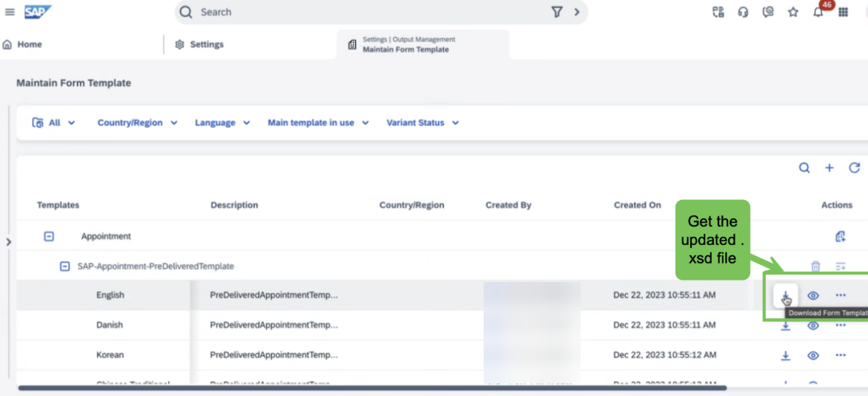Open the search filter funnel icon
The width and height of the screenshot is (868, 396).
pyautogui.click(x=557, y=12)
